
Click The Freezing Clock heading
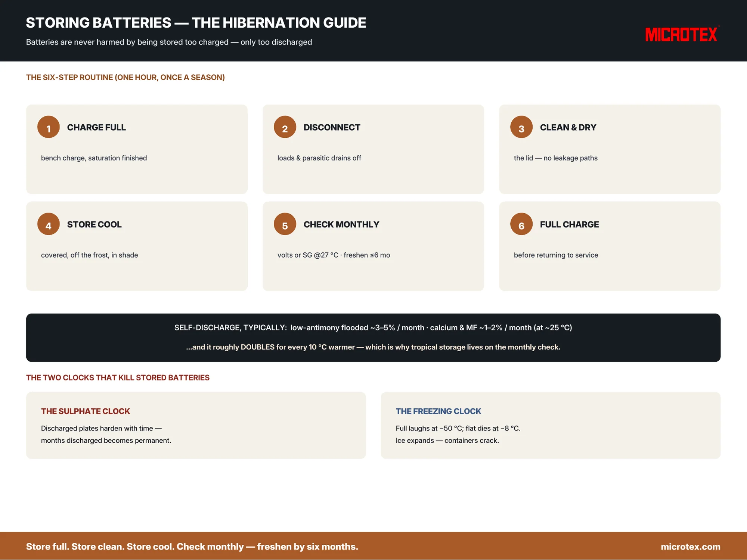tap(438, 411)
